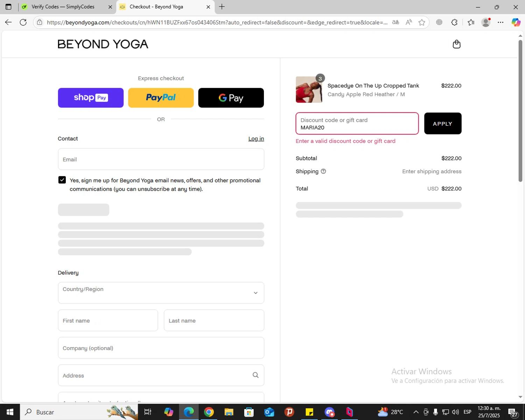Apply the discount code

point(443,124)
